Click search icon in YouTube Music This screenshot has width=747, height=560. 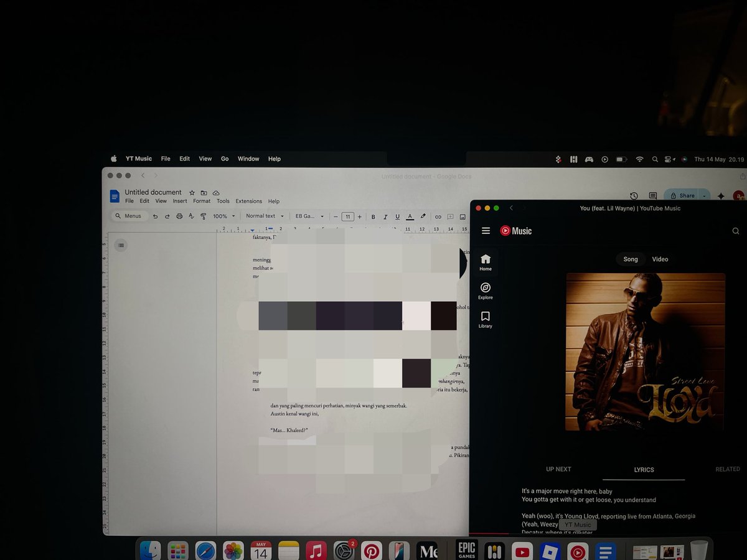[736, 231]
